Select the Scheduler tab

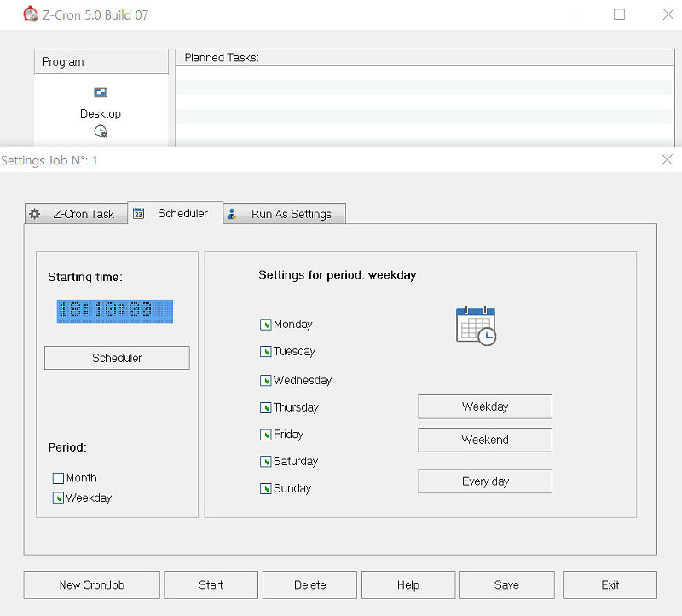176,213
